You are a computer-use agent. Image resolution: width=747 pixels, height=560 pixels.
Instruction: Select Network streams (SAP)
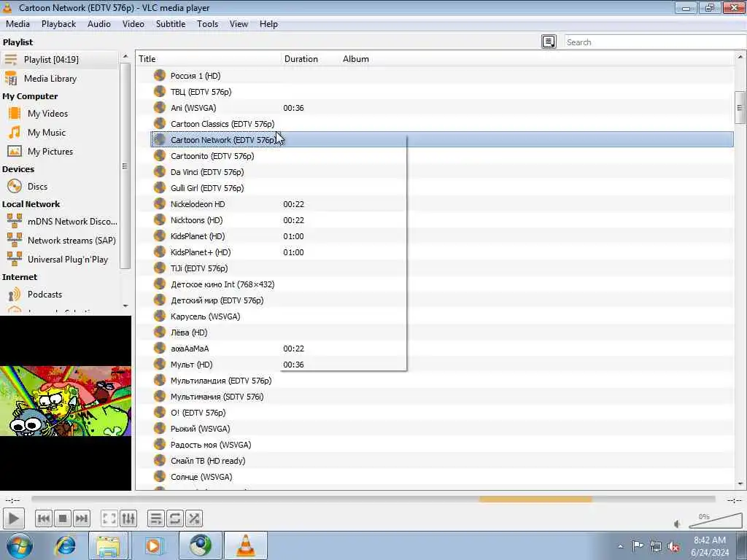(x=60, y=241)
